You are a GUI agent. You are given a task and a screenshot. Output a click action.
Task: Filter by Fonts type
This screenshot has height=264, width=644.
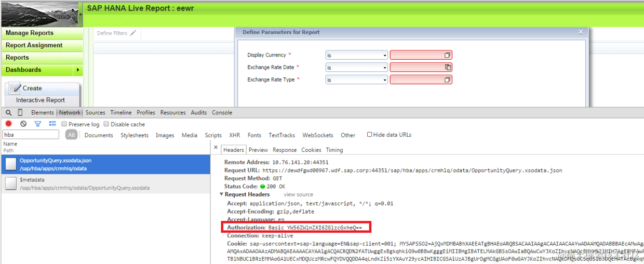pyautogui.click(x=254, y=135)
